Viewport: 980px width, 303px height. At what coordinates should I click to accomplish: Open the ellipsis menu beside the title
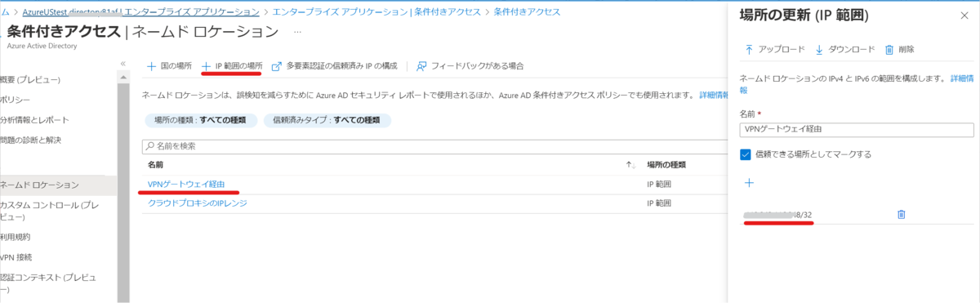(297, 31)
